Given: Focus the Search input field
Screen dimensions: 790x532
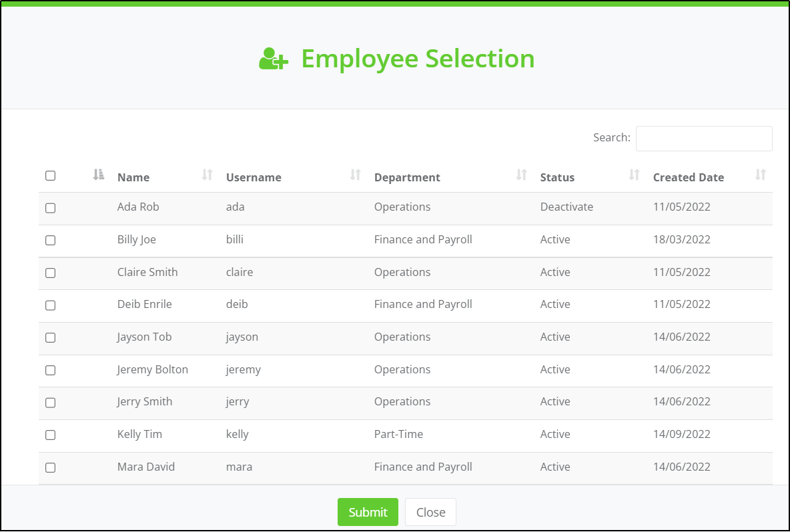Looking at the screenshot, I should 704,139.
